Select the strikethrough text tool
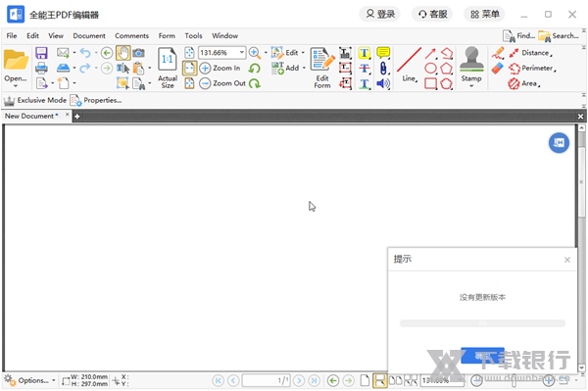This screenshot has width=588, height=391. [x=365, y=69]
